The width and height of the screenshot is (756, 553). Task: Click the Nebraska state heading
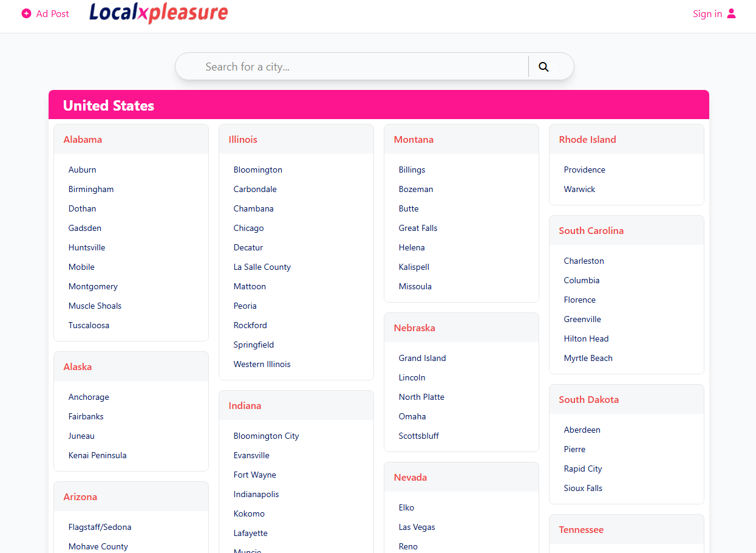[414, 328]
